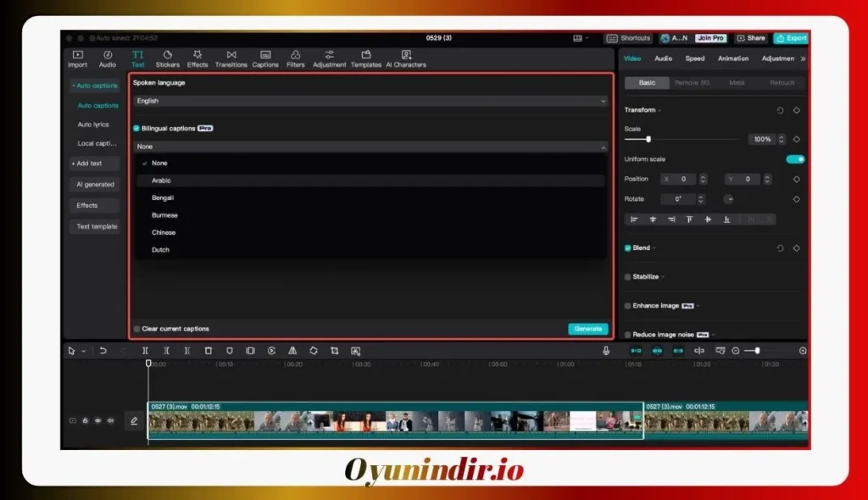The height and width of the screenshot is (500, 868).
Task: Click the split at playhead icon
Action: pos(145,351)
